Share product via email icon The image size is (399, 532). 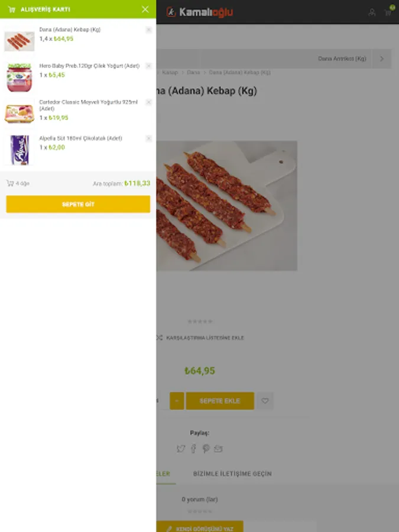pyautogui.click(x=218, y=449)
